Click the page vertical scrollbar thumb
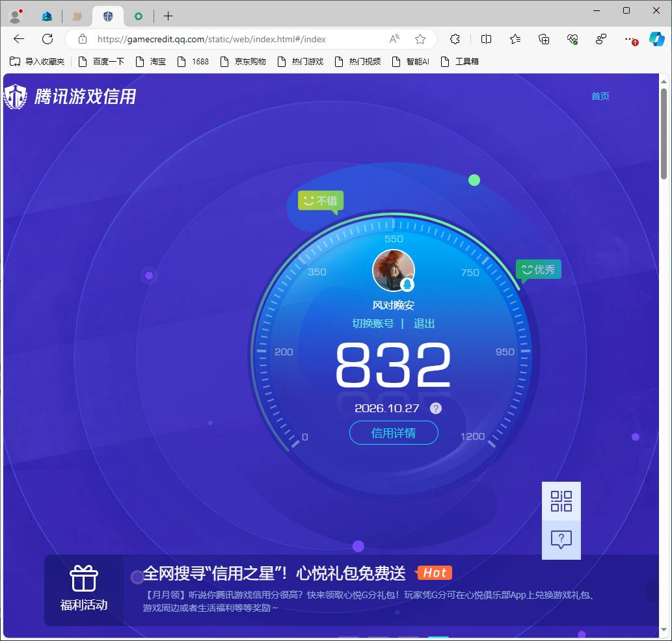672x641 pixels. point(664,134)
